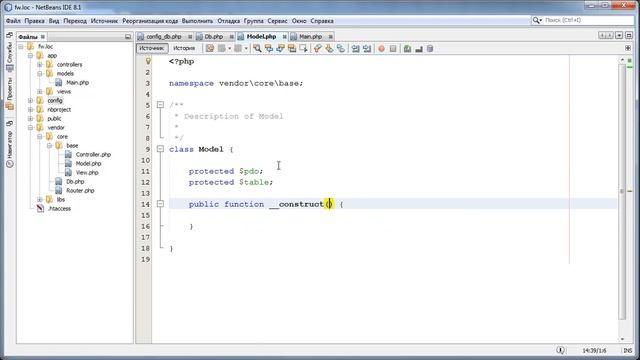Click the Last Edit toolbar icon
The height and width of the screenshot is (360, 640).
coord(210,49)
